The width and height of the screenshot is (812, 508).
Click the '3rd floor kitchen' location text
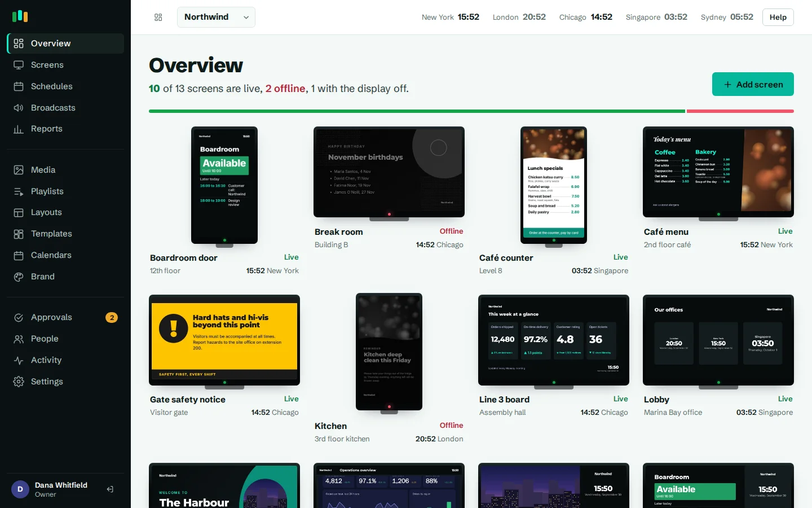tap(342, 439)
